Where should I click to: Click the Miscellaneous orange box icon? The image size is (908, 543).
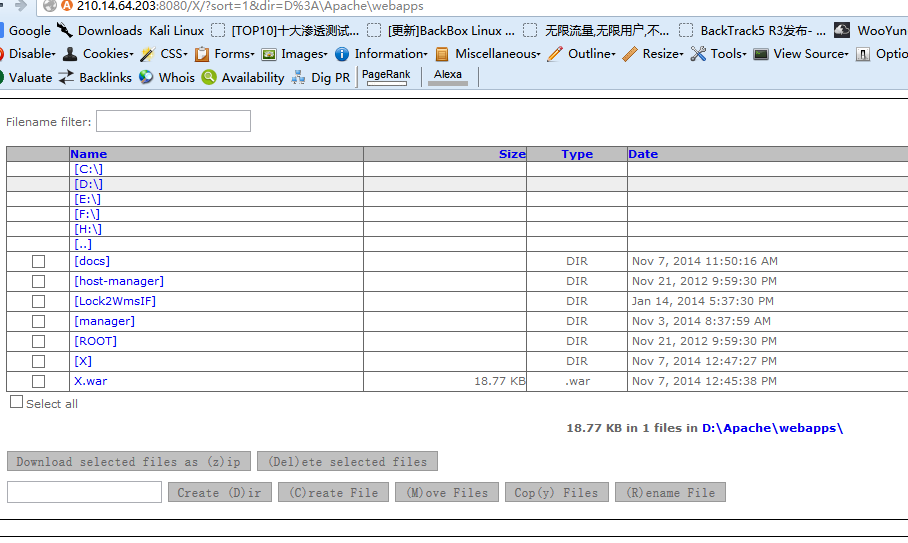pyautogui.click(x=442, y=54)
